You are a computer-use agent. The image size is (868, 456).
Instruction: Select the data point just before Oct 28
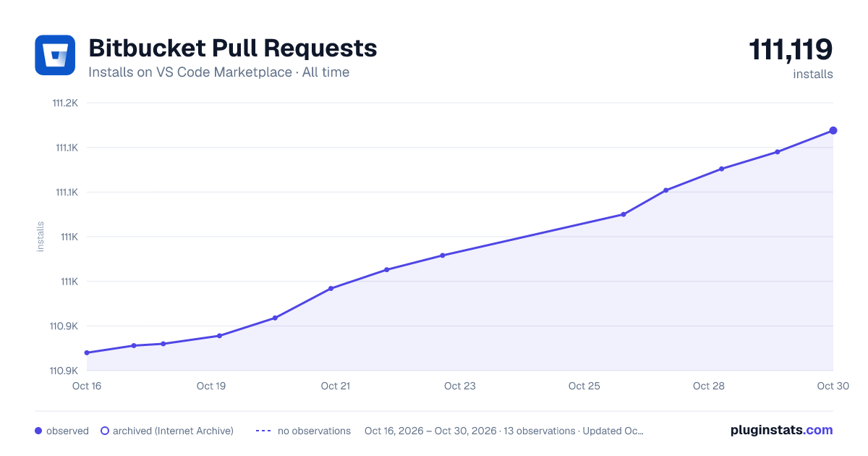click(x=665, y=190)
